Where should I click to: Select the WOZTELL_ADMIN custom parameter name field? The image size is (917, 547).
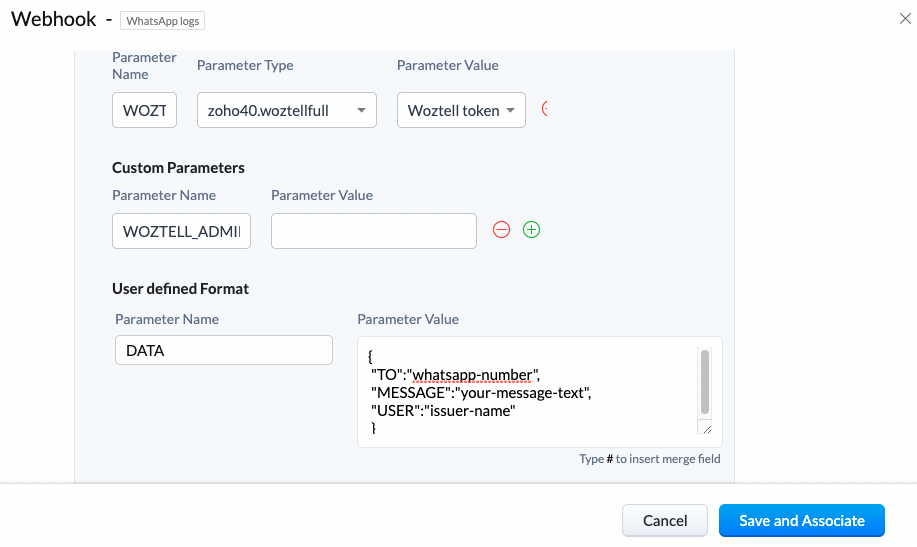tap(181, 231)
